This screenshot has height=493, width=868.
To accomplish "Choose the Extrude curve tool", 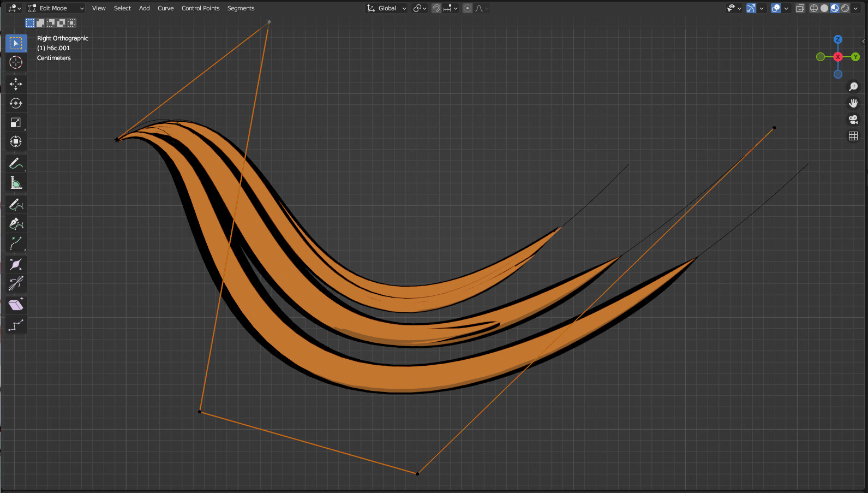I will coord(16,243).
